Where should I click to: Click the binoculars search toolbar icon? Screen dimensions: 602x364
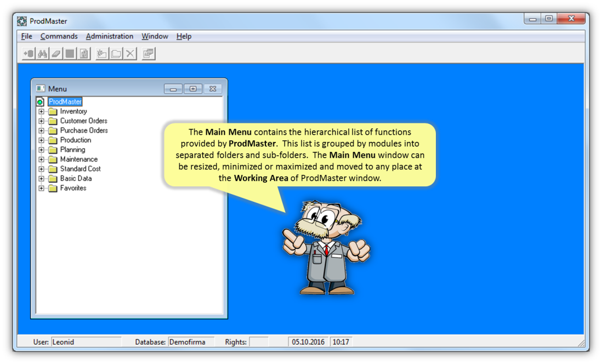pos(42,54)
